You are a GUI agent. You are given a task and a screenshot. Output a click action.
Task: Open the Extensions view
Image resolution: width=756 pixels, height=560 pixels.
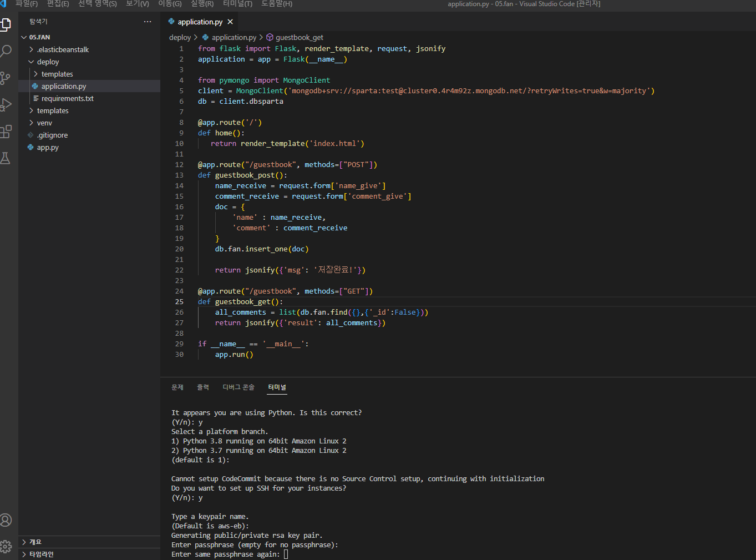pyautogui.click(x=6, y=132)
